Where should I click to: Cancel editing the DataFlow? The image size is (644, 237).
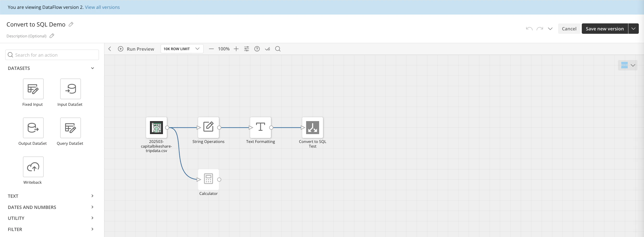click(x=569, y=29)
